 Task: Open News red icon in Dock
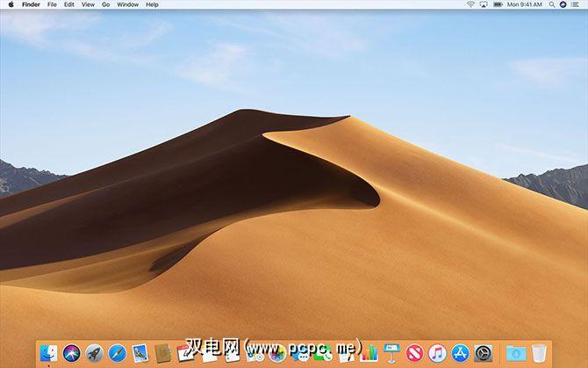[x=415, y=353]
